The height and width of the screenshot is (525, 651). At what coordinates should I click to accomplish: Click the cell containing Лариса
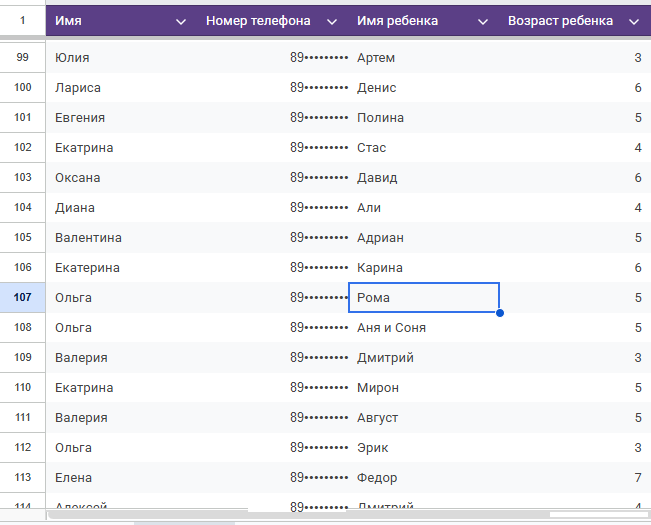(x=122, y=88)
